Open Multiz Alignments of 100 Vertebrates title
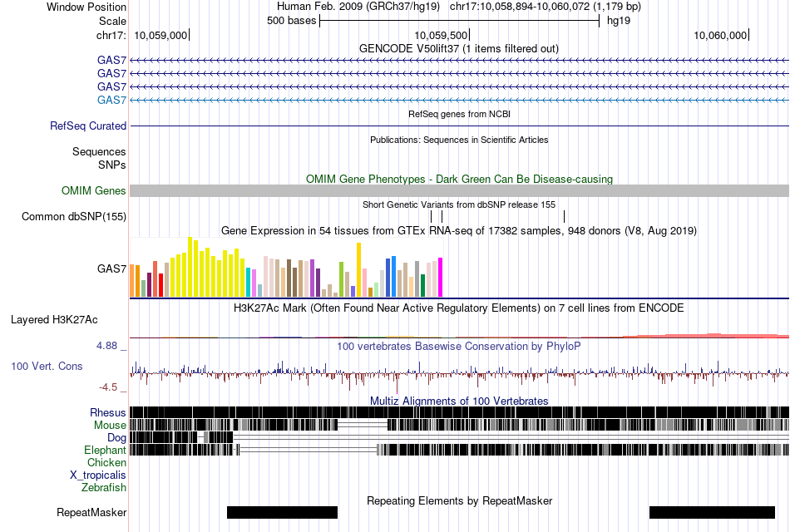 coord(459,401)
